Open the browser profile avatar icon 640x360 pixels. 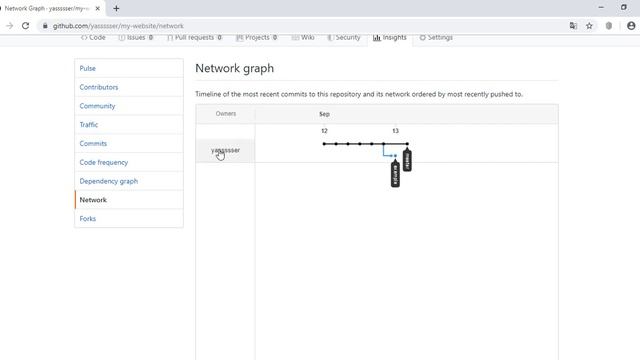click(x=631, y=26)
